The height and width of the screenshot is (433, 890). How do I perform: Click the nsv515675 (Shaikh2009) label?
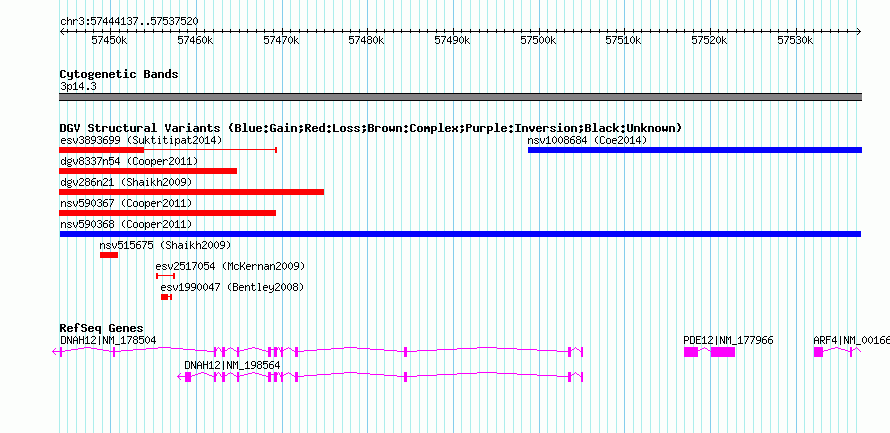(165, 245)
